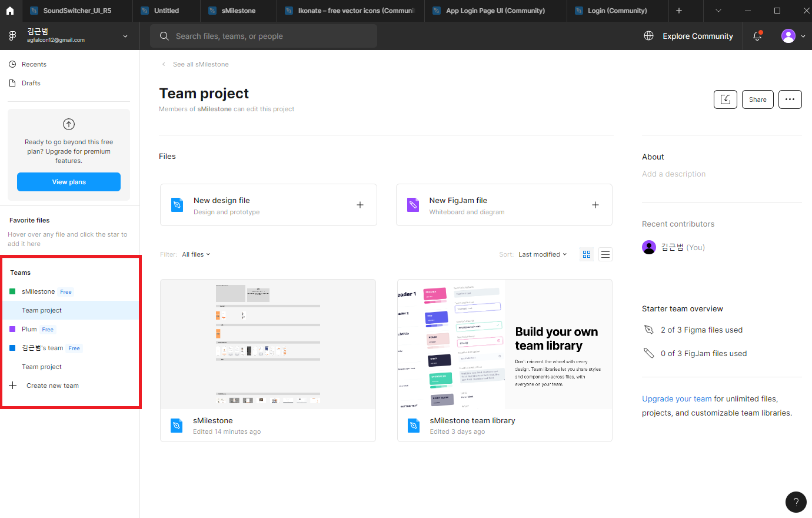Open the Last modified sort dropdown
Viewport: 812px width, 518px height.
pyautogui.click(x=543, y=254)
